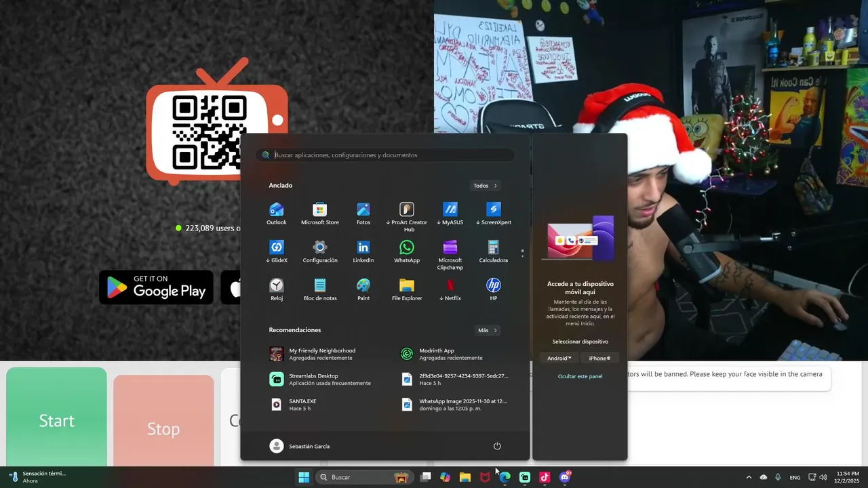Viewport: 868px width, 488px height.
Task: Open My Friendly Neighborhood recommendation
Action: tap(323, 354)
